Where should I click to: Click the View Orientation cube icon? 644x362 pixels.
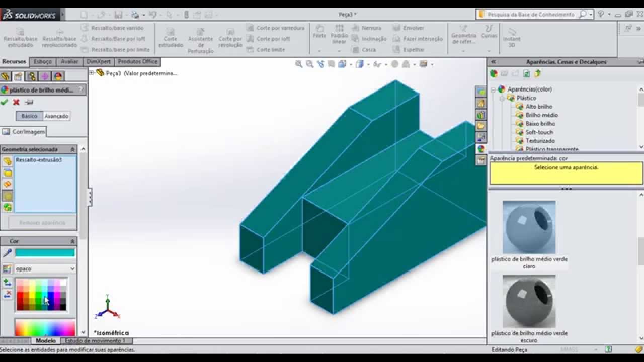342,64
